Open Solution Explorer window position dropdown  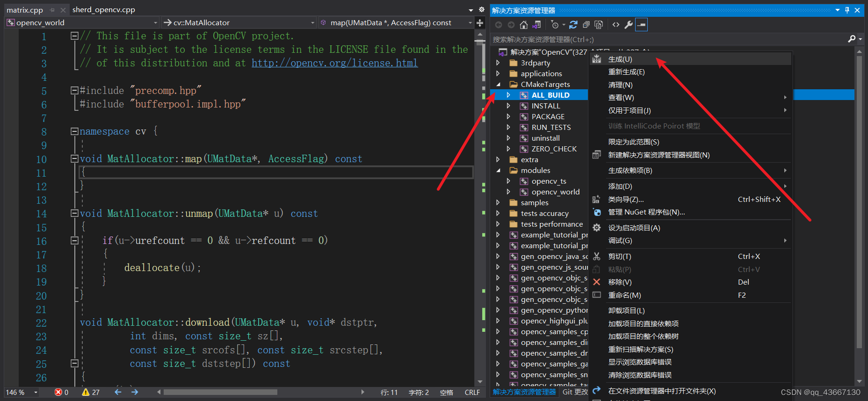(x=837, y=10)
